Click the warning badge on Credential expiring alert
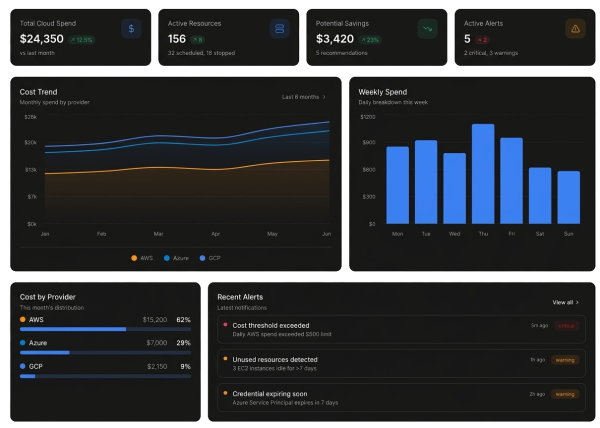Screen dimensions: 600x428 coord(566,394)
